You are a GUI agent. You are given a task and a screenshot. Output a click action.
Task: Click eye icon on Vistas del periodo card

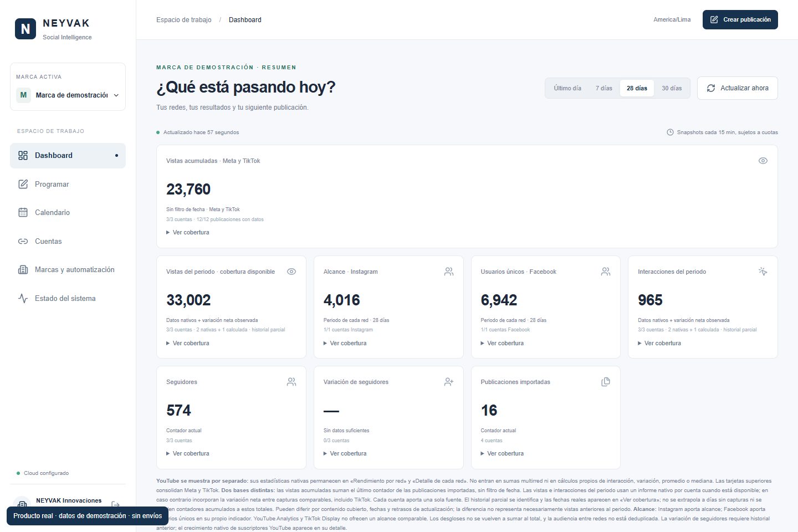pos(291,272)
